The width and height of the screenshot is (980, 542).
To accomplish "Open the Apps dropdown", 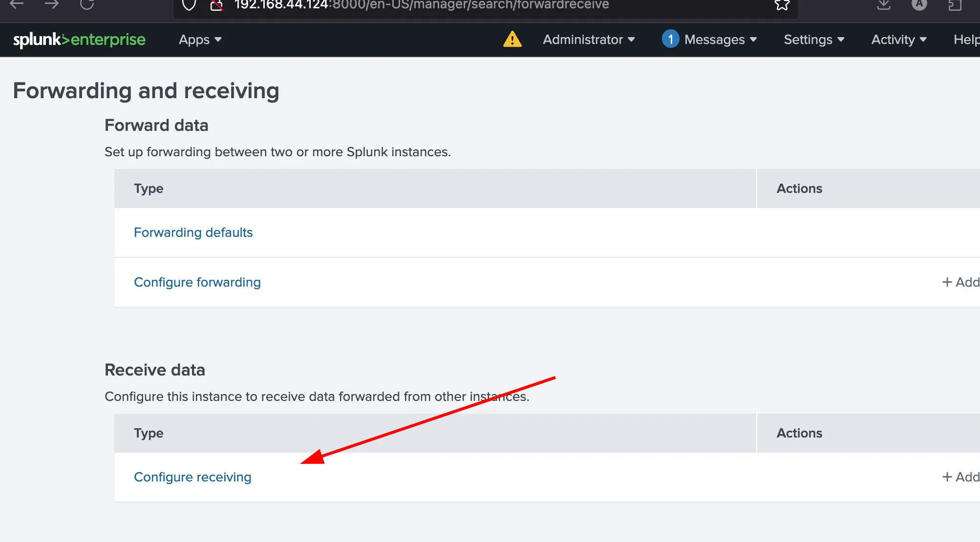I will point(199,40).
